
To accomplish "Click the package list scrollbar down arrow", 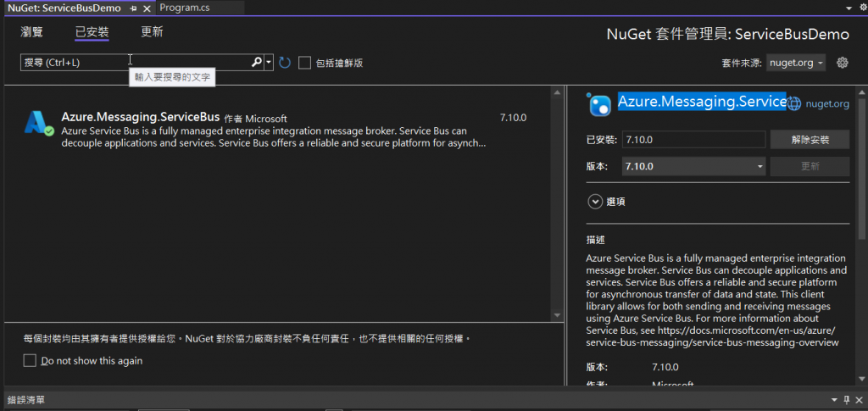I will (558, 314).
